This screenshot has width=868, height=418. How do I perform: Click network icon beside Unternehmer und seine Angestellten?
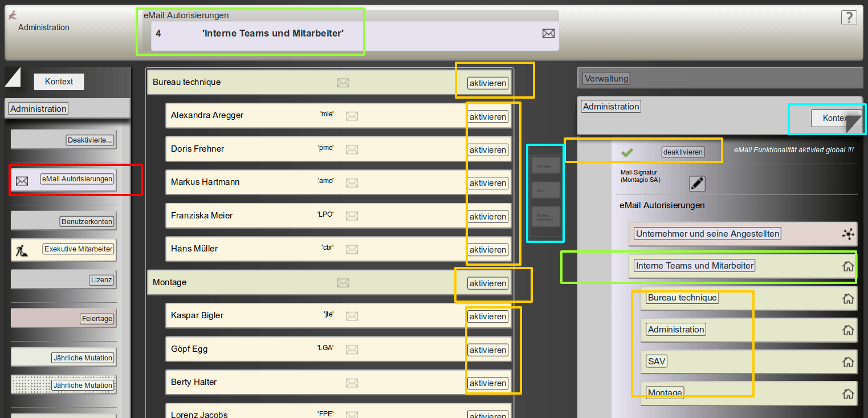[848, 234]
